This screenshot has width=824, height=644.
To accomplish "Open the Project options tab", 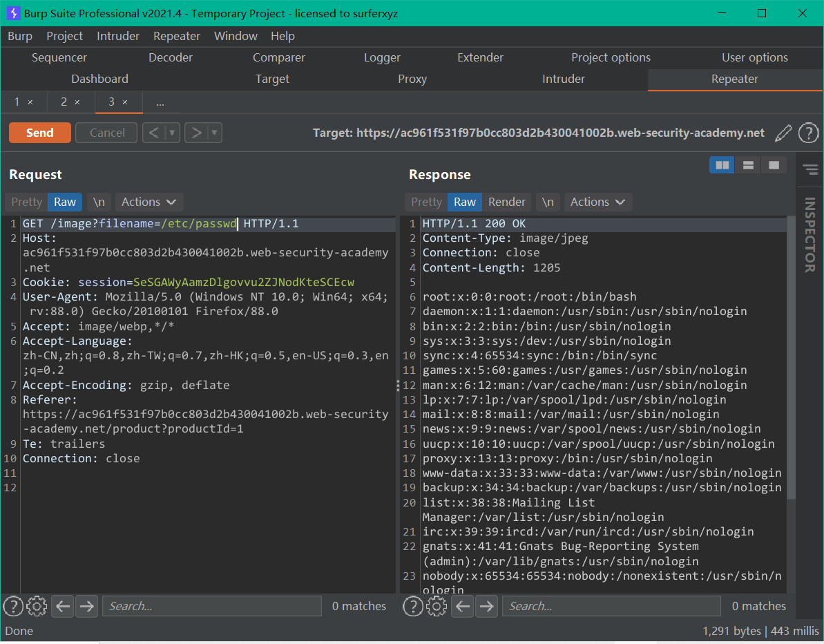I will [611, 58].
